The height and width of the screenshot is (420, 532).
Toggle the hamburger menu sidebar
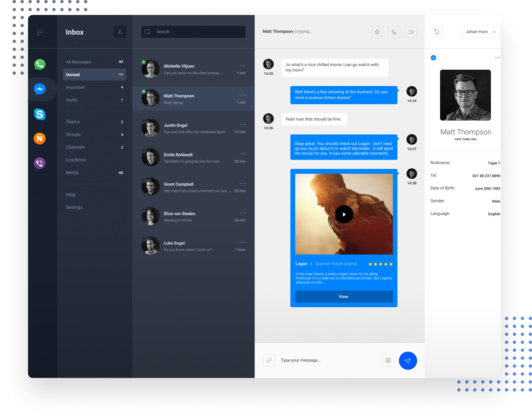[x=40, y=32]
